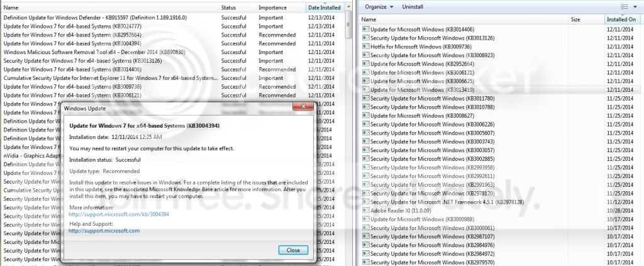Select the icon of Security Update KB3005607
This screenshot has width=644, height=266.
point(366,133)
